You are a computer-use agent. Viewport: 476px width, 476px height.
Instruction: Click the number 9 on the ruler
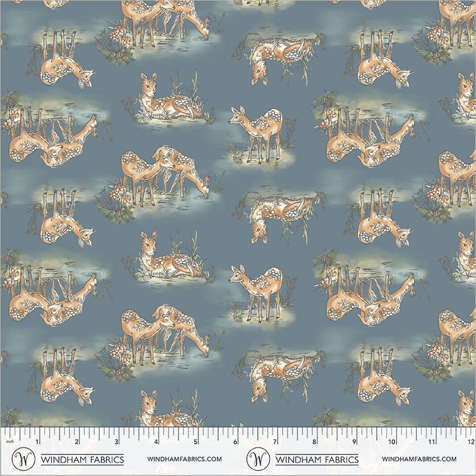point(354,442)
